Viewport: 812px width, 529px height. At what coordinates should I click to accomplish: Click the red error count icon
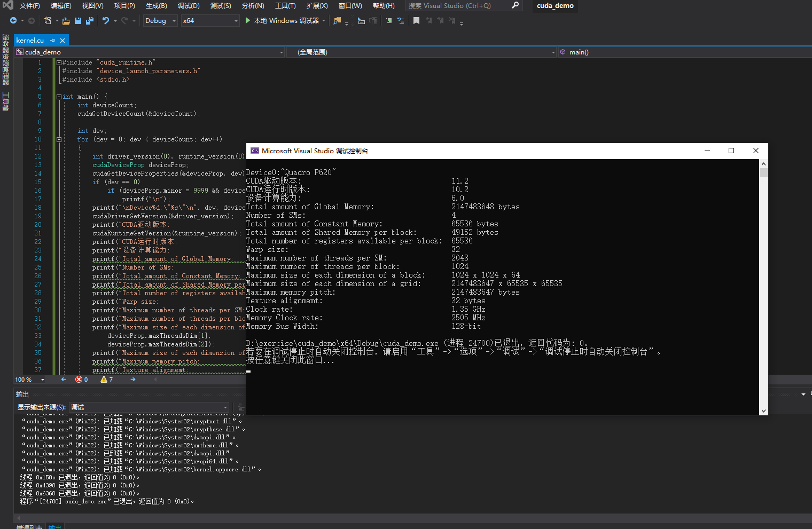[79, 380]
